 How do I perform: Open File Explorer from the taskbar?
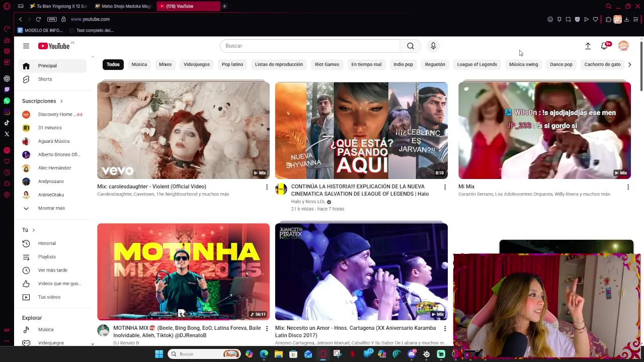pyautogui.click(x=279, y=354)
